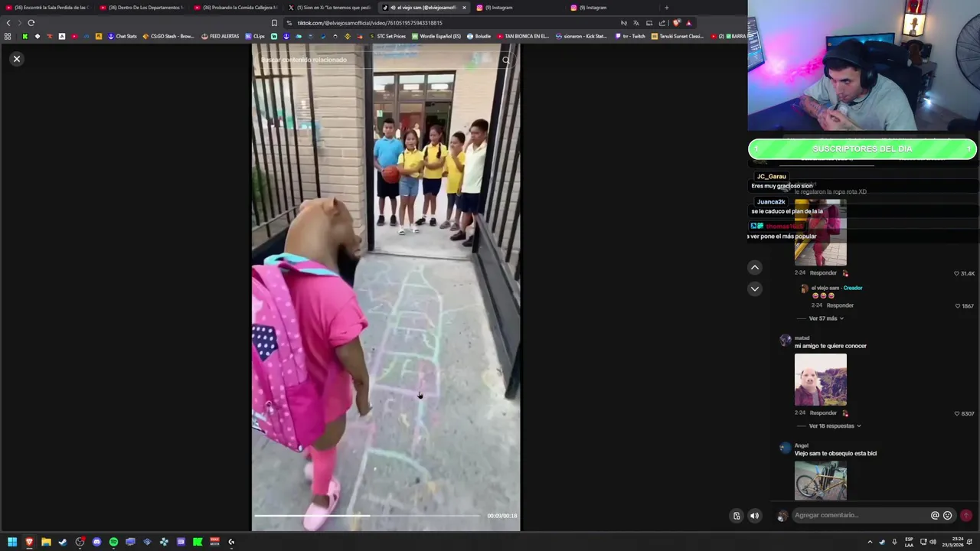Click the el viejo sam username in replies
The height and width of the screenshot is (551, 980).
[x=825, y=288]
